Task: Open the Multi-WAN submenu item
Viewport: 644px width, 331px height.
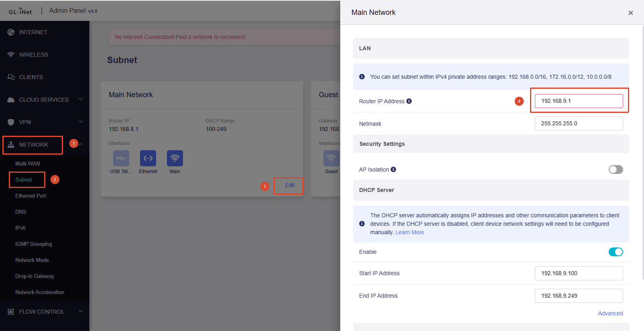Action: [x=28, y=163]
